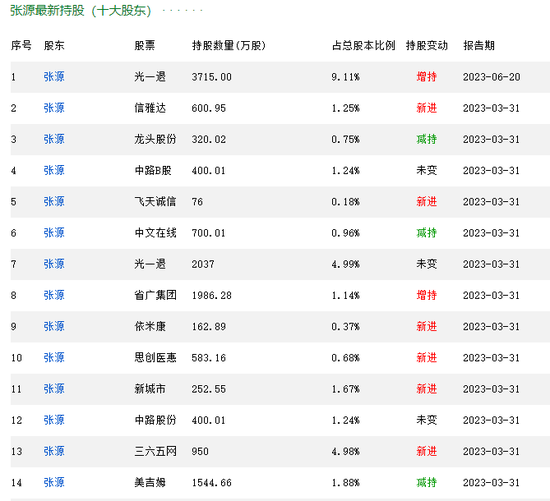550x501 pixels.
Task: Select stock name 中文在线
Action: click(x=155, y=233)
